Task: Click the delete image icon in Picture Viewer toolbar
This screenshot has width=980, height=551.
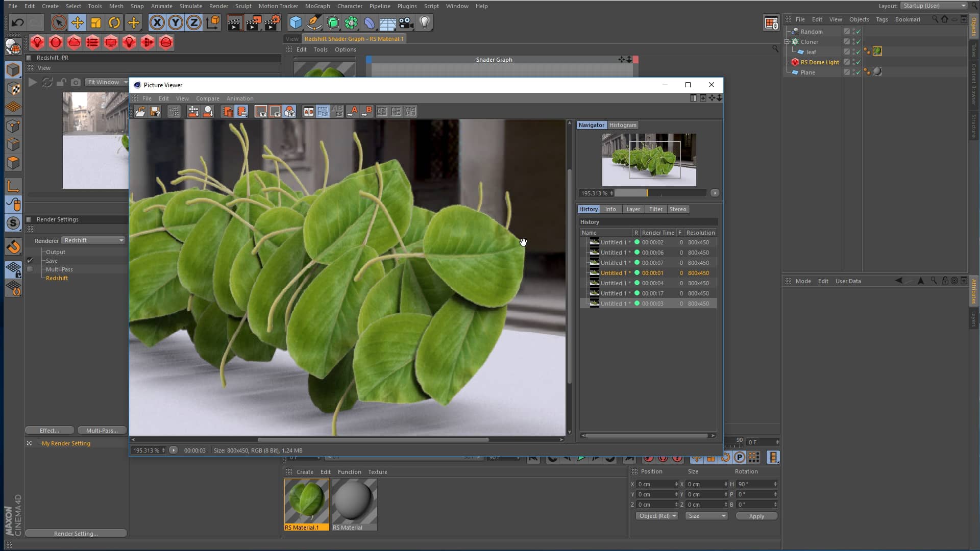Action: point(228,111)
